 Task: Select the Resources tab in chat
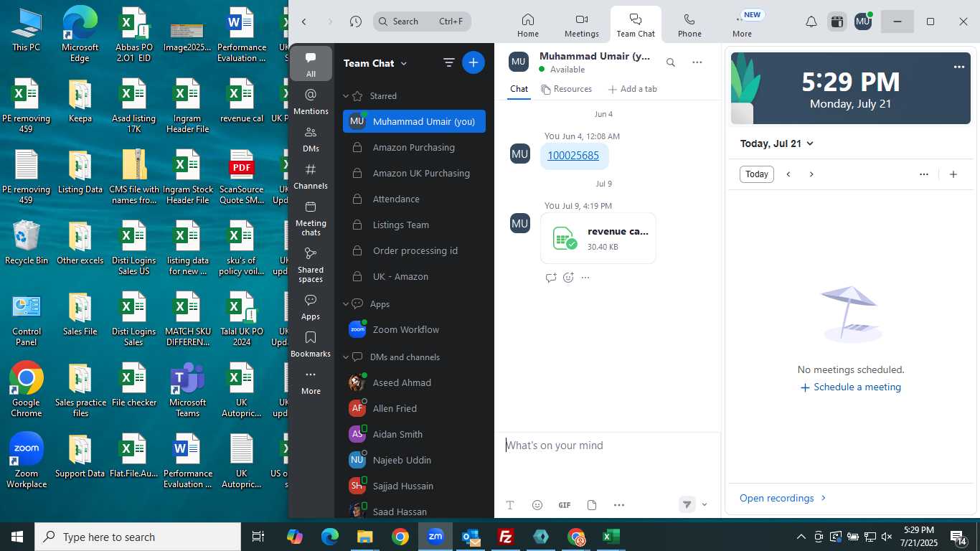[567, 89]
